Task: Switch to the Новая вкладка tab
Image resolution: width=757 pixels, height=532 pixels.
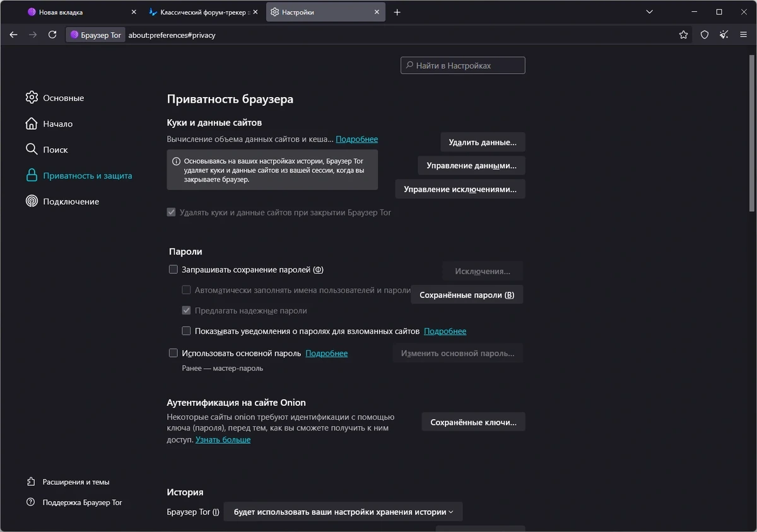Action: click(x=82, y=12)
